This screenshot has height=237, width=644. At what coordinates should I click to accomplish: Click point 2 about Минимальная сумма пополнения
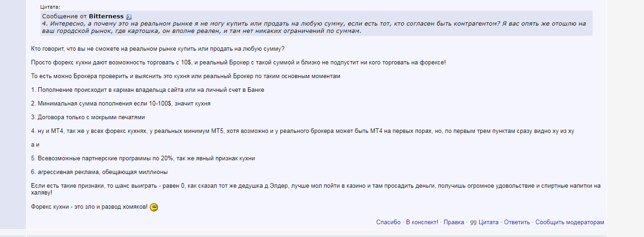[x=121, y=104]
